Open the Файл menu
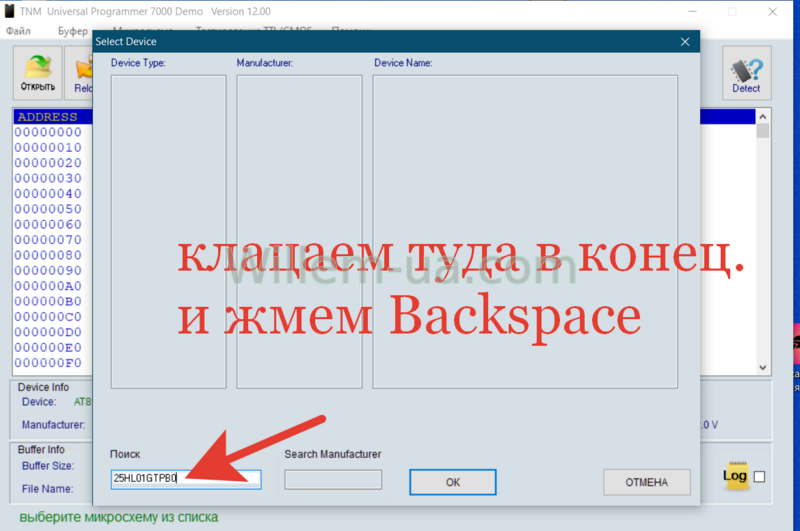Screen dimensions: 800x531 coord(18,31)
